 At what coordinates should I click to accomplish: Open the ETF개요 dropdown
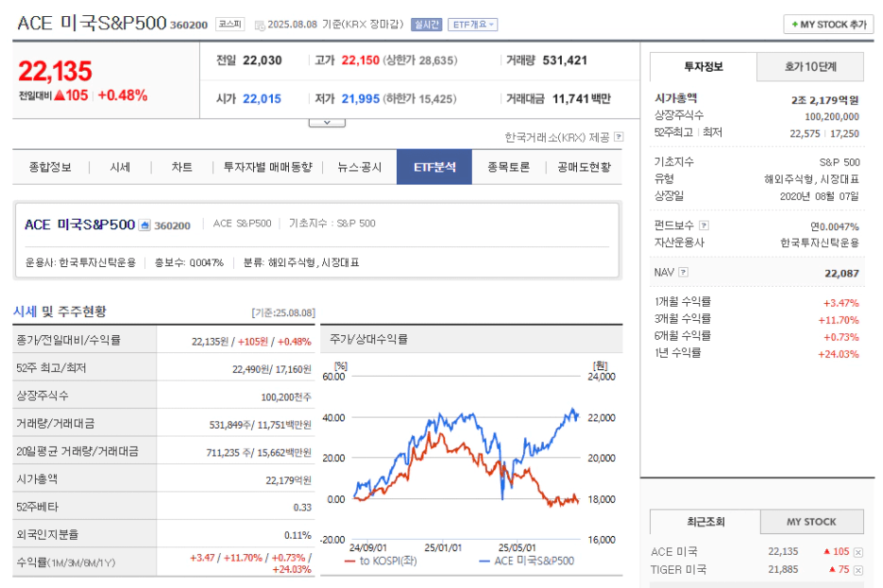click(472, 25)
